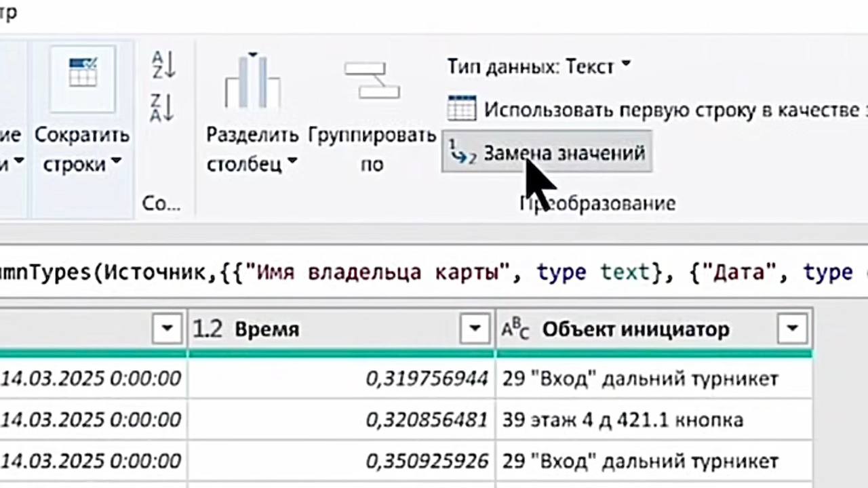868x488 pixels.
Task: Click the Группировать по icon
Action: coord(372,81)
